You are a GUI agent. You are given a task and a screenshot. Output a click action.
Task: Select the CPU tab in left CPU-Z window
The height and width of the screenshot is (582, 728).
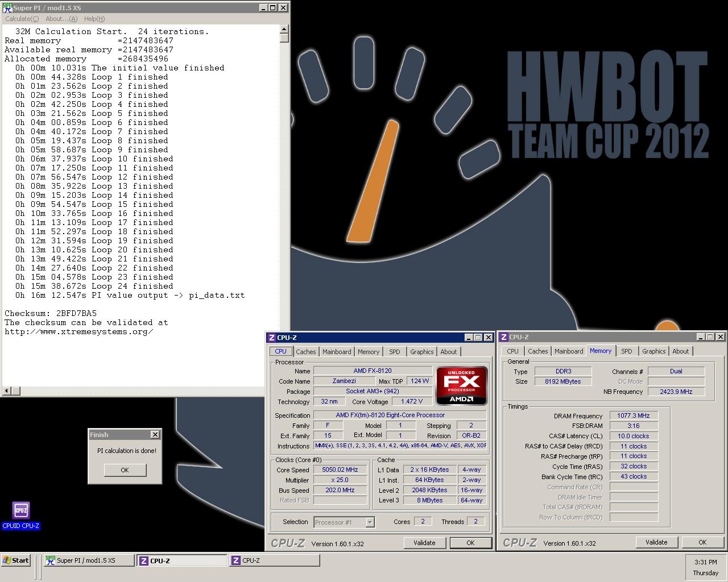281,351
